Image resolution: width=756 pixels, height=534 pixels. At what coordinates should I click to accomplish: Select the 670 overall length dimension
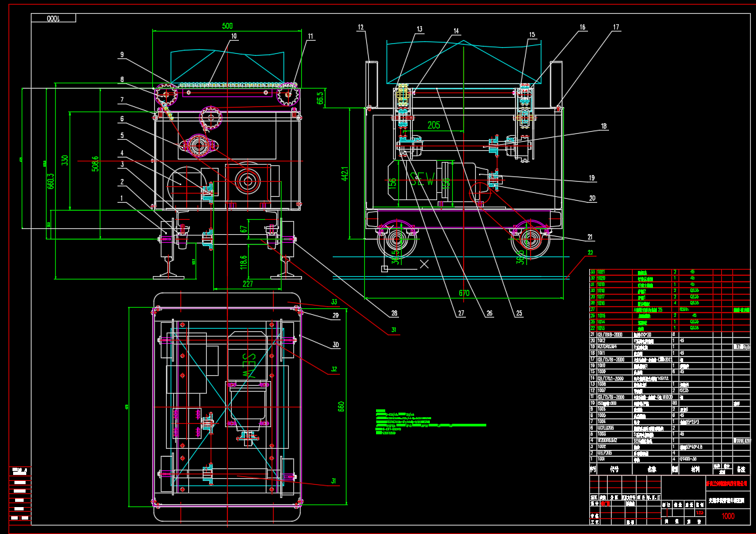coord(464,293)
